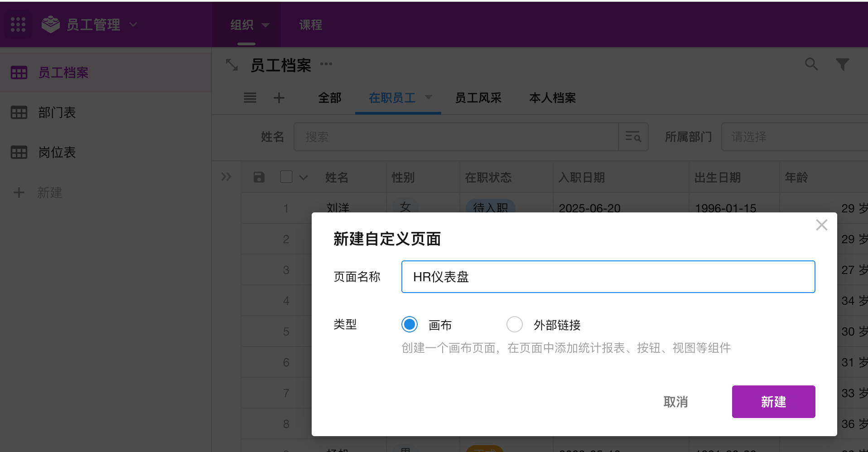Click the advanced search list icon
Viewport: 868px width, 452px height.
[633, 137]
